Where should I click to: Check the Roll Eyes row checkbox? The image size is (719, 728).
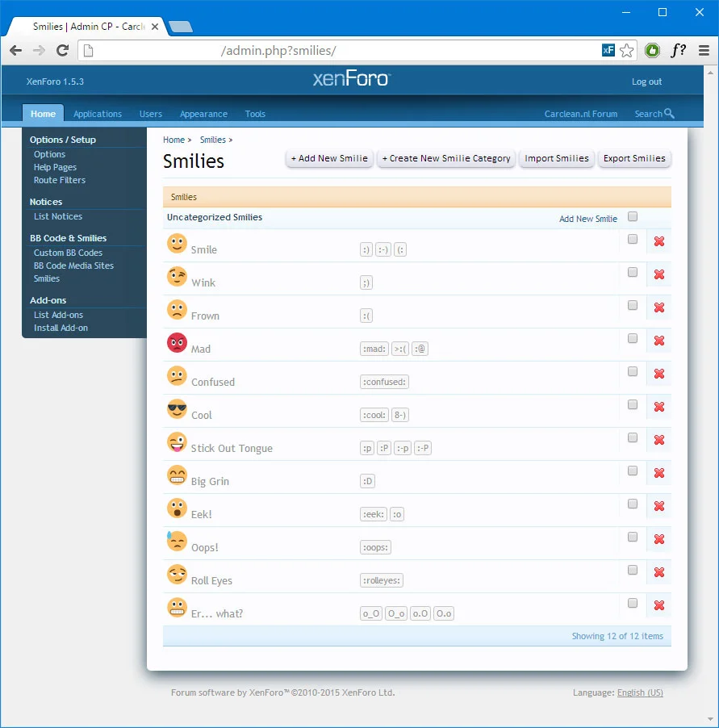click(x=632, y=570)
